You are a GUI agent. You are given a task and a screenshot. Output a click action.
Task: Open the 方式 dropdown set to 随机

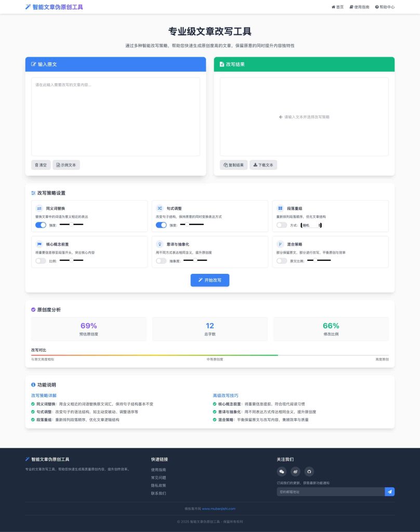[311, 225]
